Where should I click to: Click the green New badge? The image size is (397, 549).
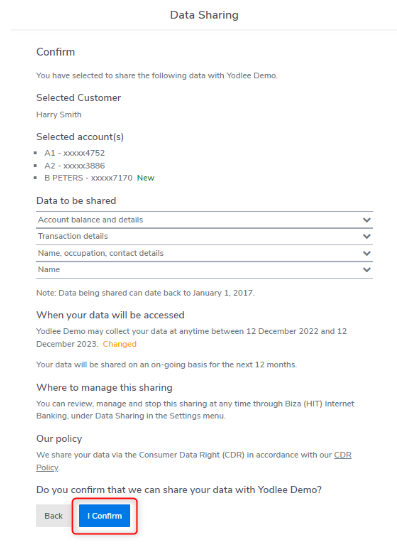pyautogui.click(x=146, y=178)
